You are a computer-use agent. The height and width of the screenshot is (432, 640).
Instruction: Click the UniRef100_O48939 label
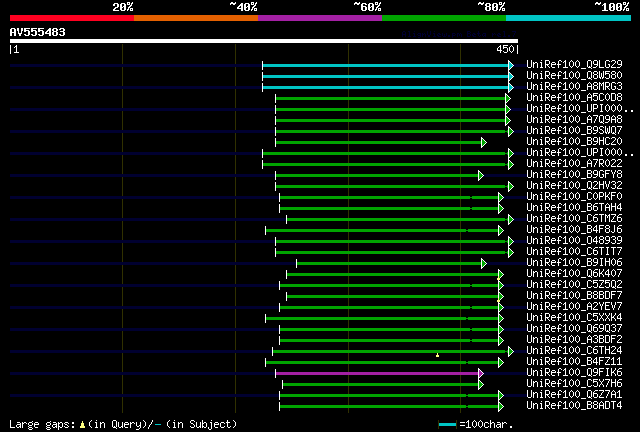574,240
